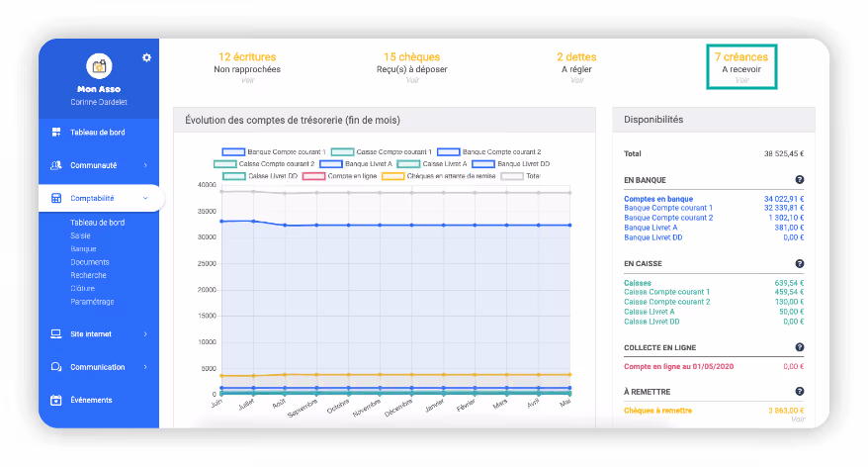Click Voir under 12 écritures
Viewport: 868px width, 467px height.
(x=247, y=81)
